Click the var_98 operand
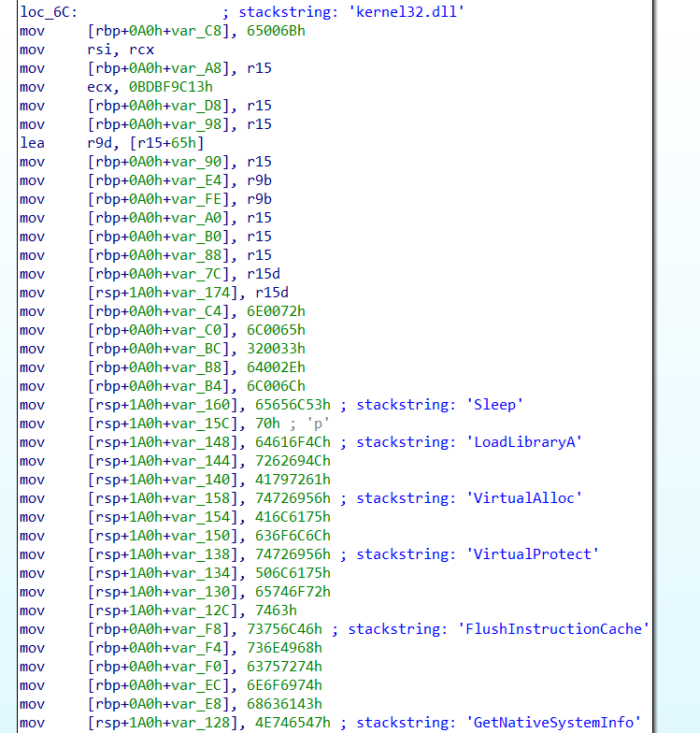The width and height of the screenshot is (700, 733). tap(196, 123)
